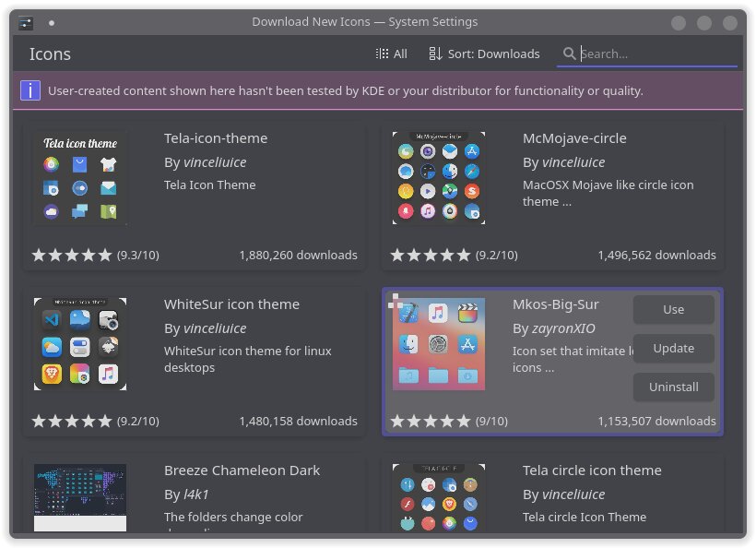
Task: Select the WhiteSur icon theme title
Action: pos(231,304)
